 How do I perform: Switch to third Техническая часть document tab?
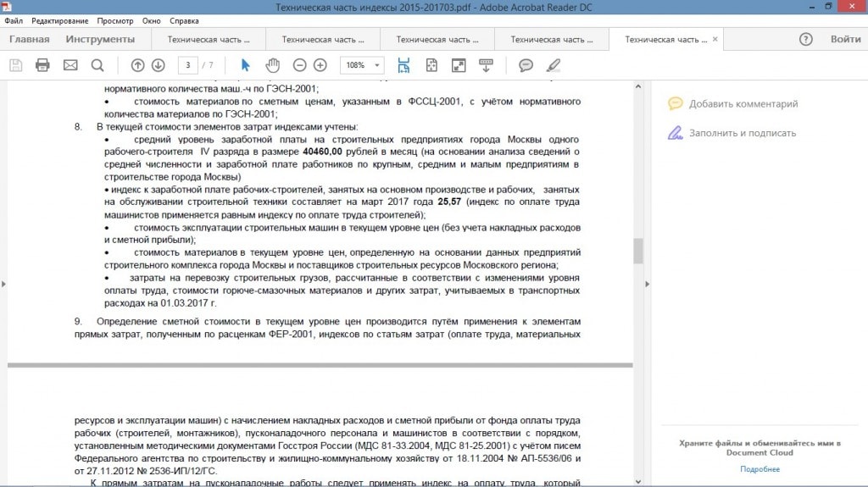pyautogui.click(x=437, y=39)
